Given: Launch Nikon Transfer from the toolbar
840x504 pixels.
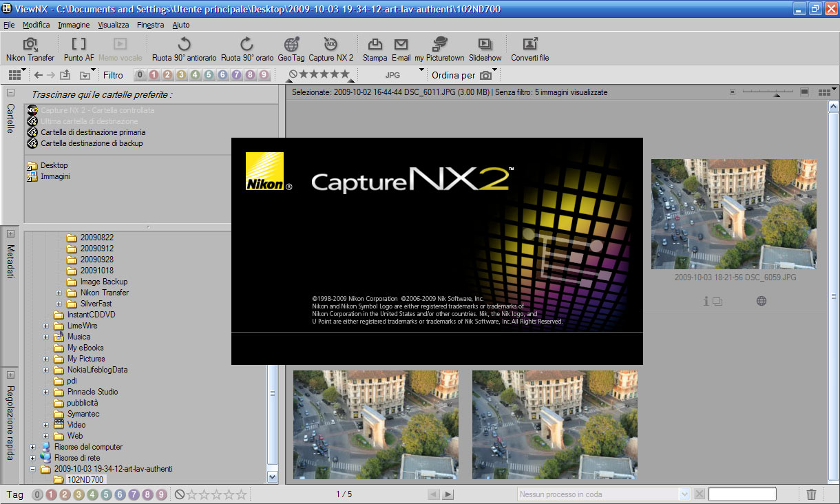Looking at the screenshot, I should pyautogui.click(x=30, y=50).
